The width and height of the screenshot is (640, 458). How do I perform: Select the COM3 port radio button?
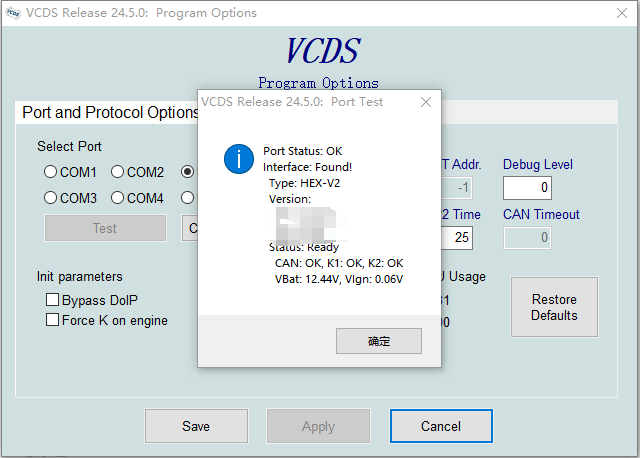[x=50, y=198]
